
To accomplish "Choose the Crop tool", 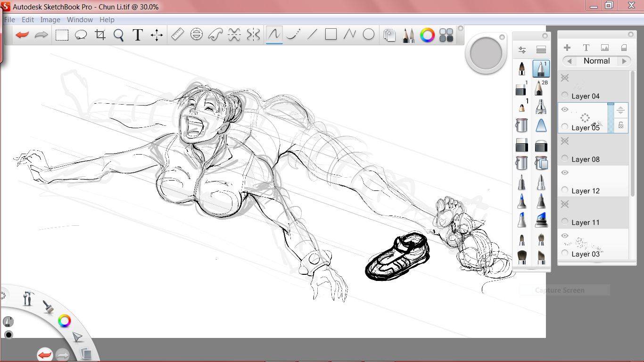I will [100, 35].
